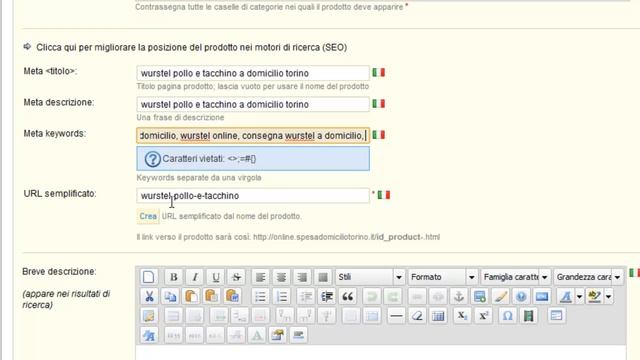Click Italian flag next to Meta descrizione
This screenshot has width=640, height=360.
(378, 104)
